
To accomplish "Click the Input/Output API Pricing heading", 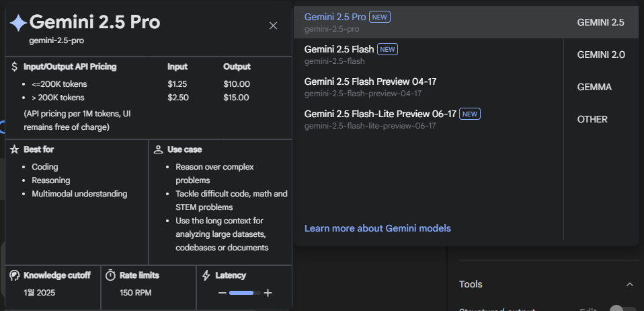I will pyautogui.click(x=70, y=67).
